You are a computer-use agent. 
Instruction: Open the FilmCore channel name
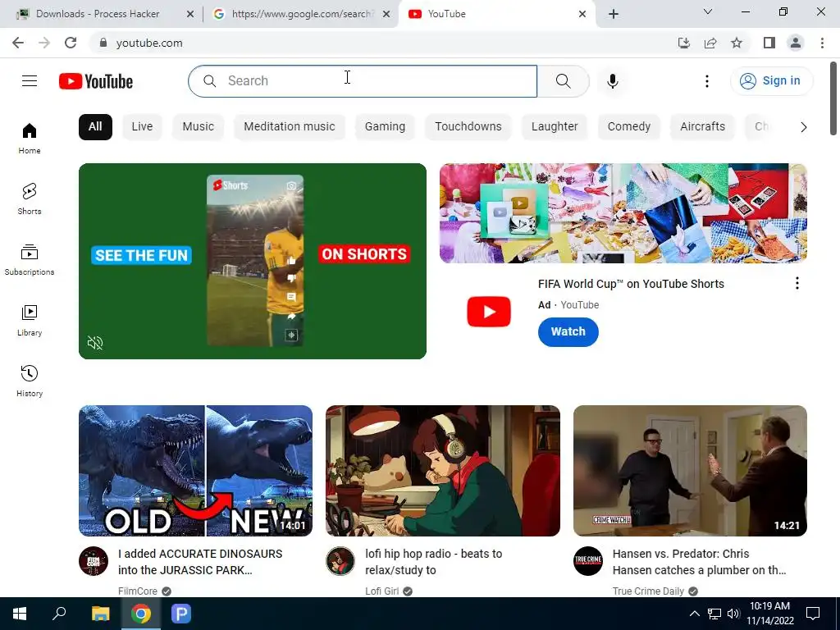(138, 591)
